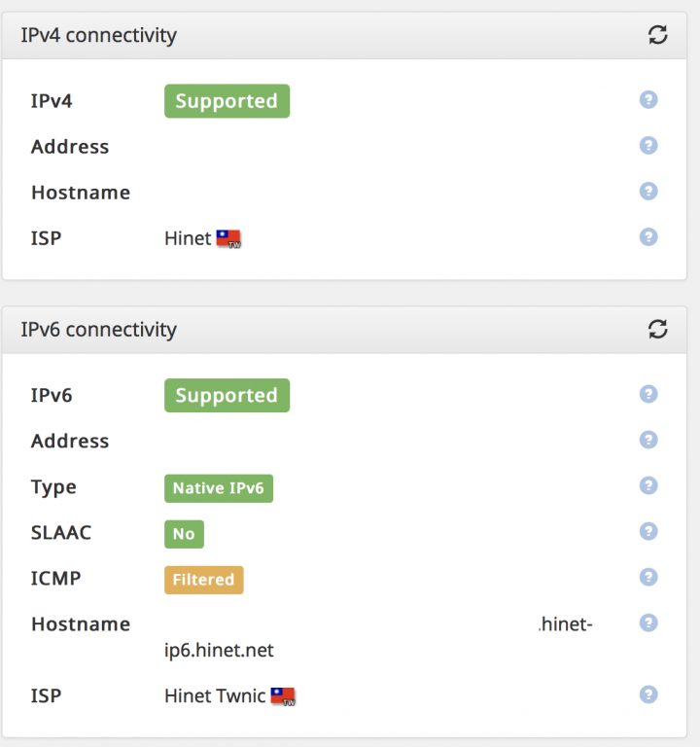Click the Native IPv6 badge

[x=219, y=488]
